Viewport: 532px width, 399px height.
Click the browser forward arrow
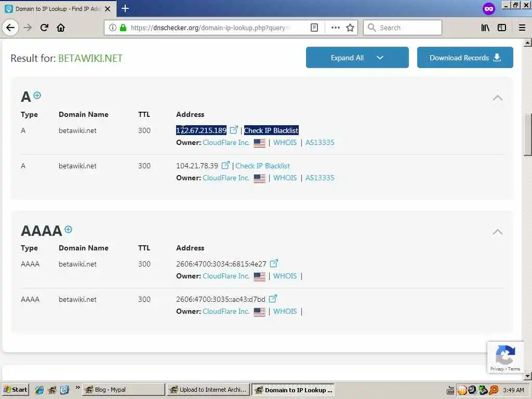click(x=28, y=28)
